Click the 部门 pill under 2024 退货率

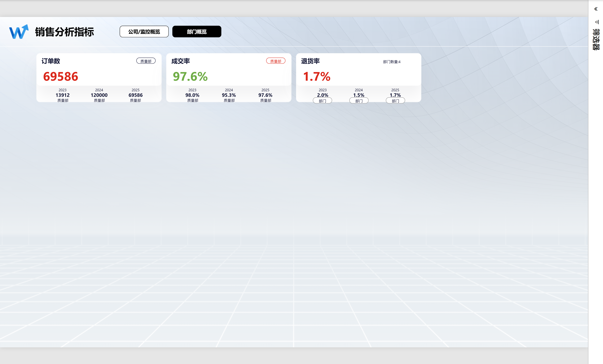pyautogui.click(x=359, y=101)
